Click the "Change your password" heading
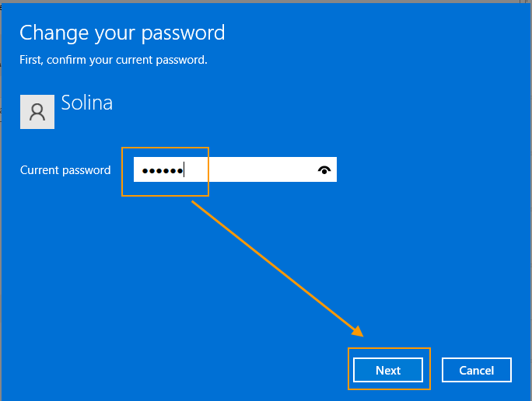The width and height of the screenshot is (532, 401). coord(122,33)
